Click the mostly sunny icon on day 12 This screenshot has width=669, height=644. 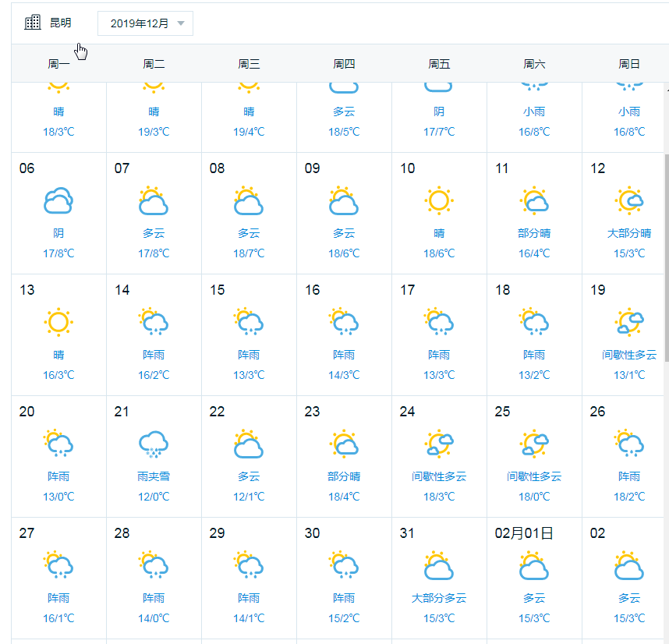[x=629, y=200]
